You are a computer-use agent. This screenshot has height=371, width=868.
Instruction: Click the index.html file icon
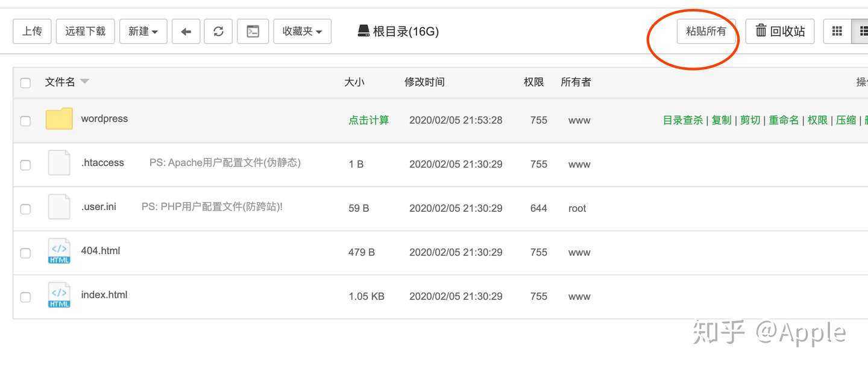59,295
